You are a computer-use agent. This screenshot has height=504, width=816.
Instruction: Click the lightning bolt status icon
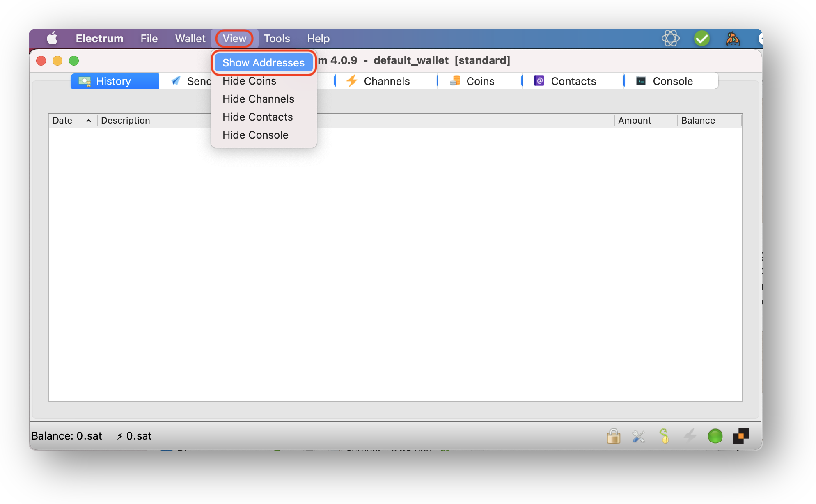pyautogui.click(x=690, y=436)
